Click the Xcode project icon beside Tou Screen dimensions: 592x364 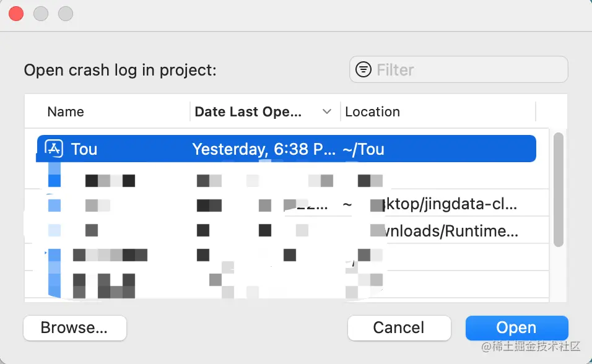pyautogui.click(x=54, y=149)
